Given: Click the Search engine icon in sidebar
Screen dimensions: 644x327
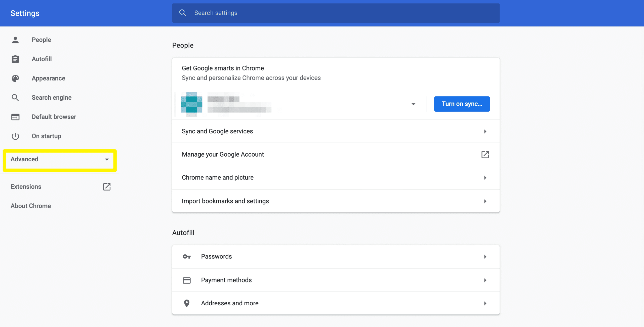Looking at the screenshot, I should tap(15, 97).
